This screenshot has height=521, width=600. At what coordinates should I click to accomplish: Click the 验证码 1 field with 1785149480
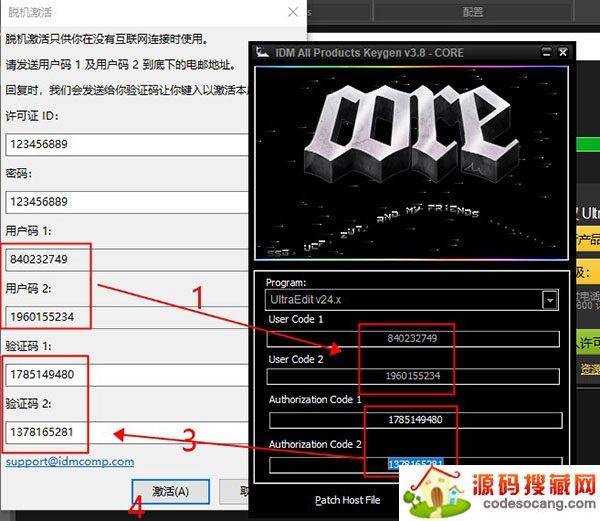pyautogui.click(x=127, y=374)
